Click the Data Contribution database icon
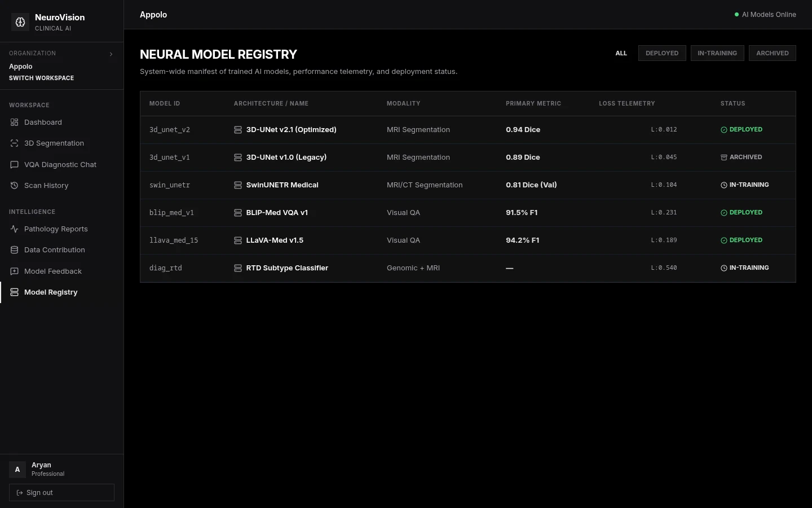The width and height of the screenshot is (812, 508). coord(14,250)
